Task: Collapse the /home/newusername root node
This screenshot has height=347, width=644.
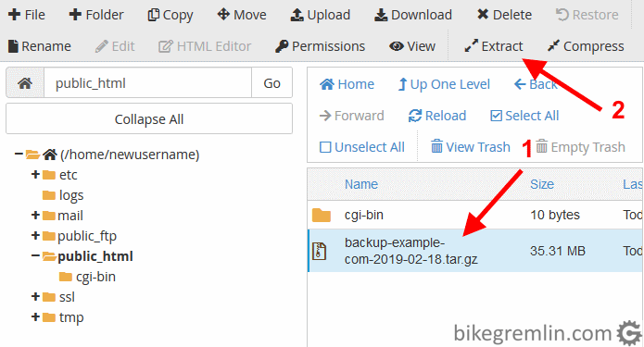Action: pyautogui.click(x=19, y=155)
